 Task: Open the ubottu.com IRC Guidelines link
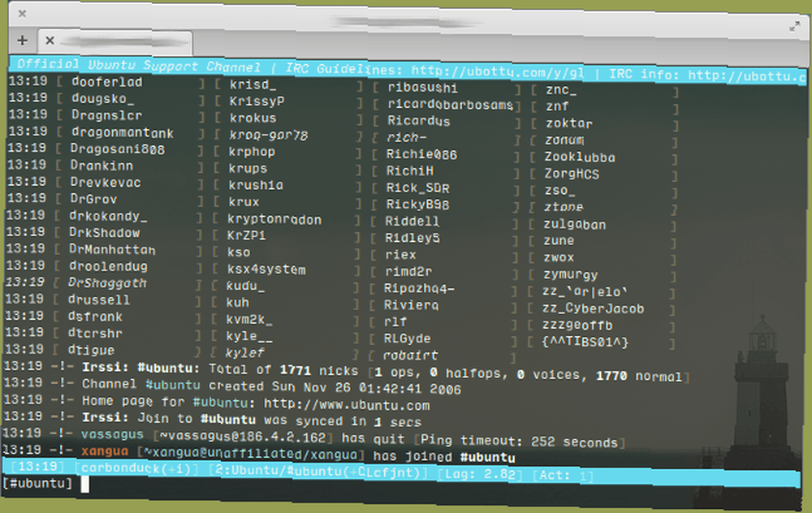498,71
